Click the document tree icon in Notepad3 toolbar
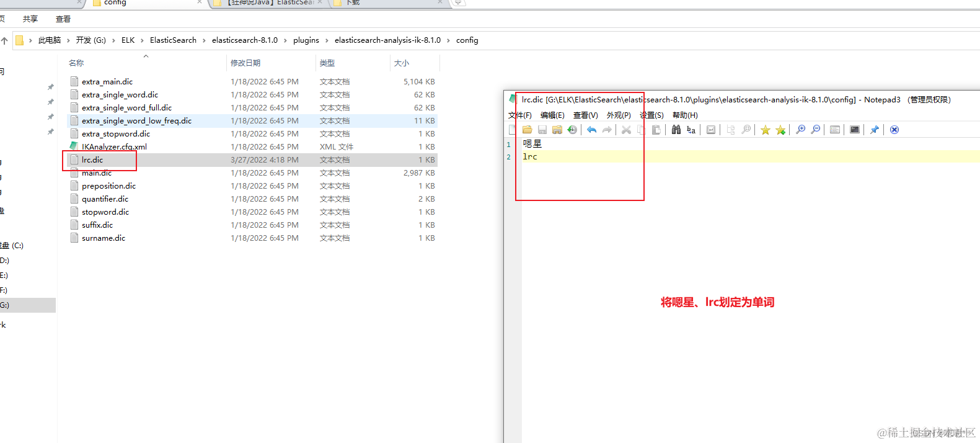 point(731,130)
